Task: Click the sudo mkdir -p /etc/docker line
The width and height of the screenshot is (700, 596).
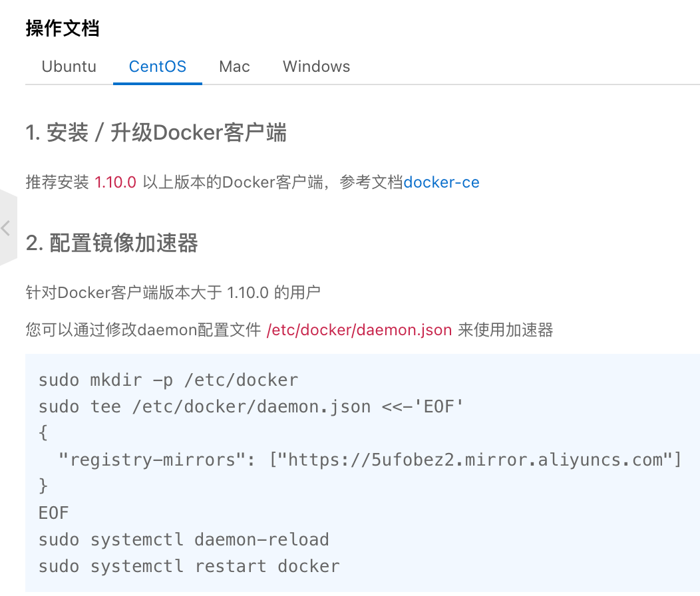Action: point(168,380)
